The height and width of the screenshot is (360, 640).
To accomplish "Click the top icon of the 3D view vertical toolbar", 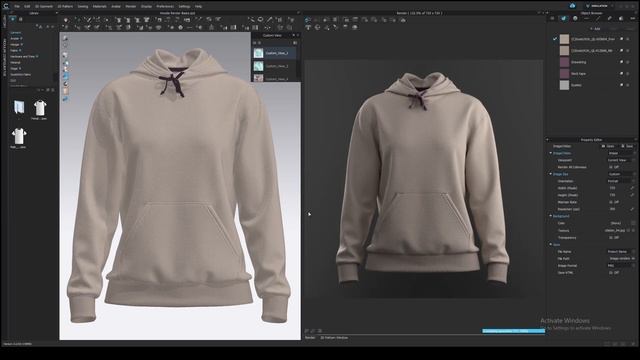I will (x=65, y=38).
